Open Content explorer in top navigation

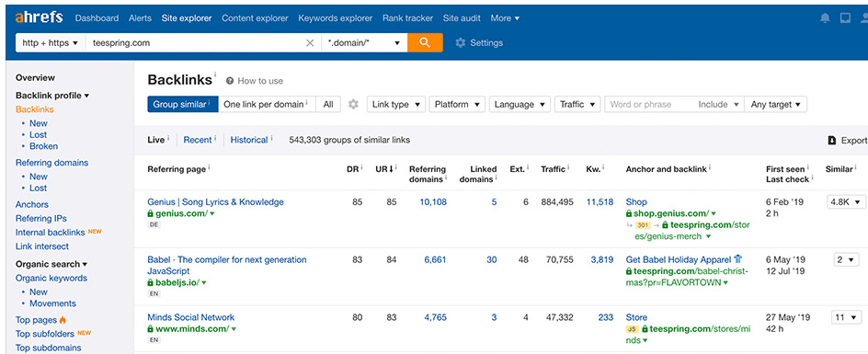coord(256,18)
